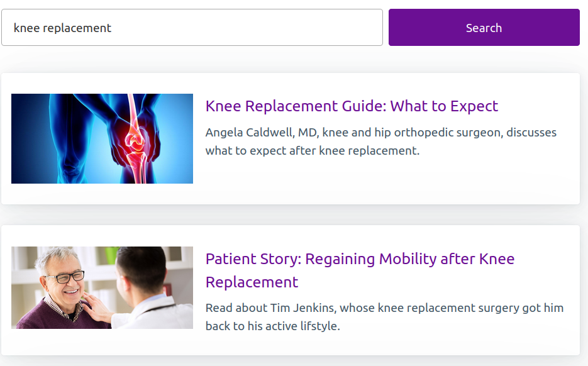
Task: Click the older man wearing glasses in the photo
Action: click(x=60, y=287)
